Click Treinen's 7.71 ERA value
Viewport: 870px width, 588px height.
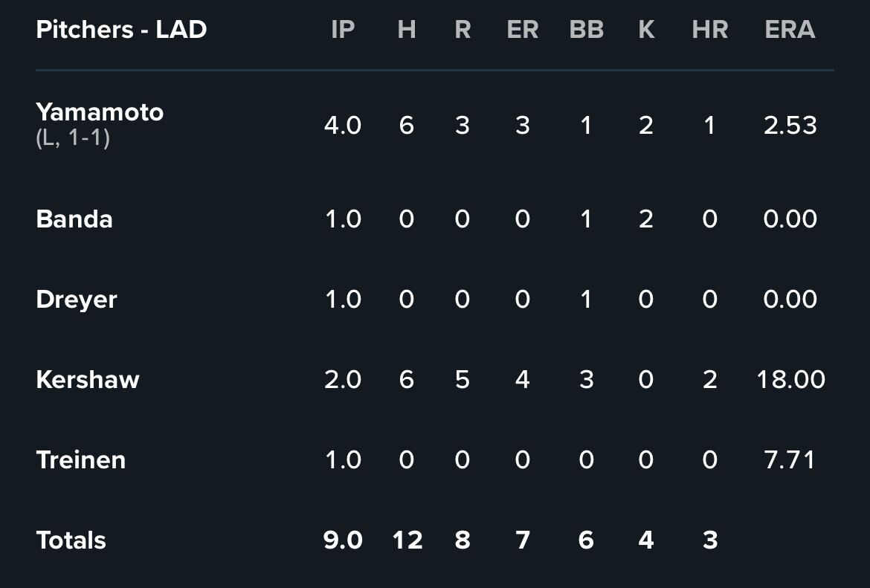(790, 460)
